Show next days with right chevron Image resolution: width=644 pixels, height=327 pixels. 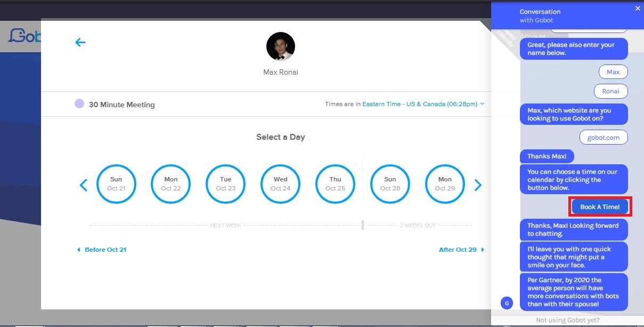coord(478,185)
